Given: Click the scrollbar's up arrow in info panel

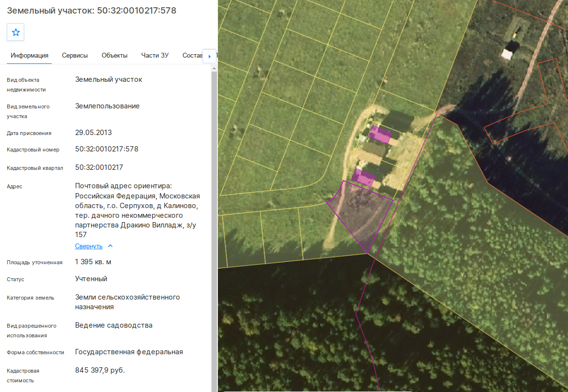Looking at the screenshot, I should (214, 68).
